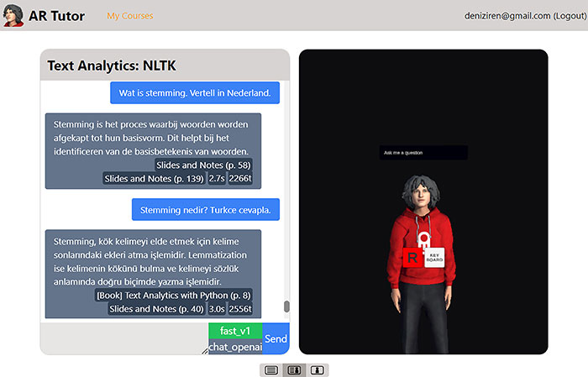Open Text Analytics with Python book reference
588x377 pixels.
pos(174,296)
